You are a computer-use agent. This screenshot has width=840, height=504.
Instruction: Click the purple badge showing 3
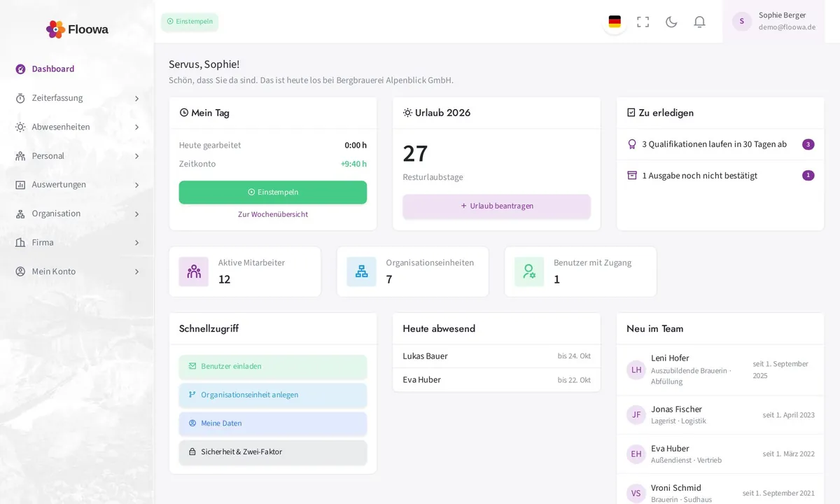coord(808,144)
